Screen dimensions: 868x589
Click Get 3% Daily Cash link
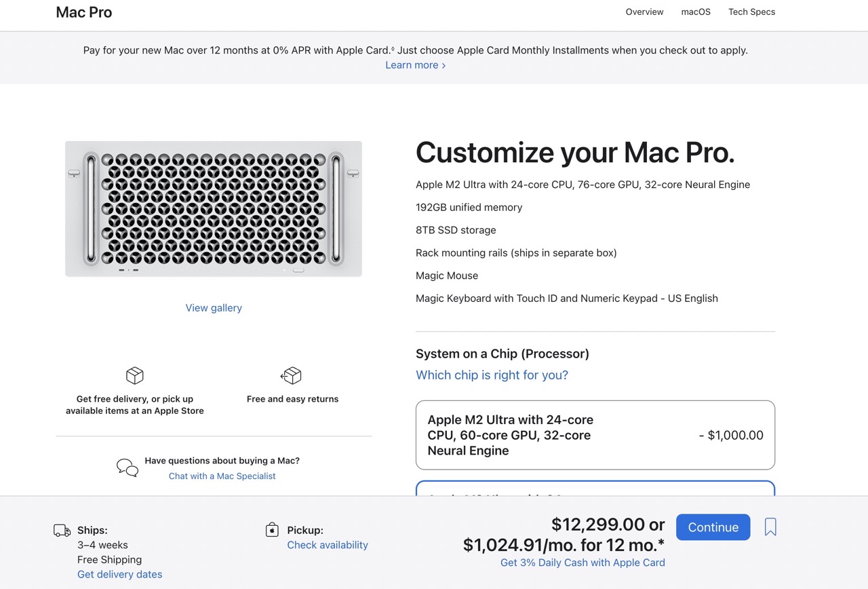tap(583, 563)
